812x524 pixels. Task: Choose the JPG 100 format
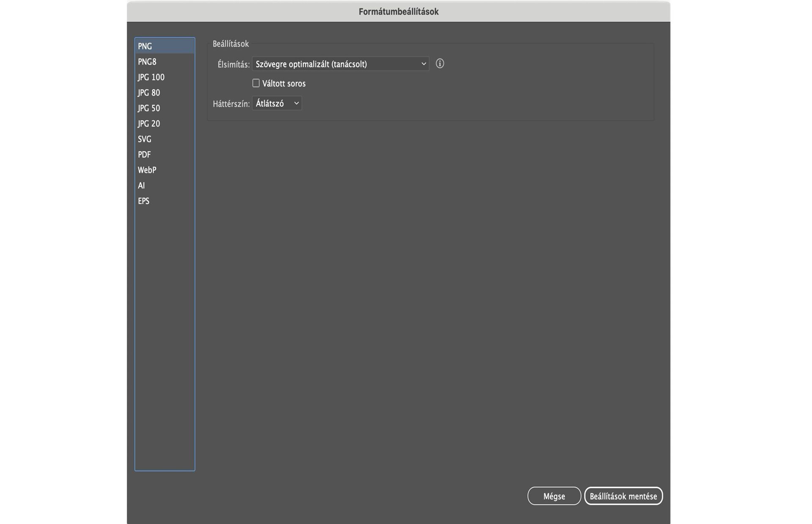(x=151, y=77)
